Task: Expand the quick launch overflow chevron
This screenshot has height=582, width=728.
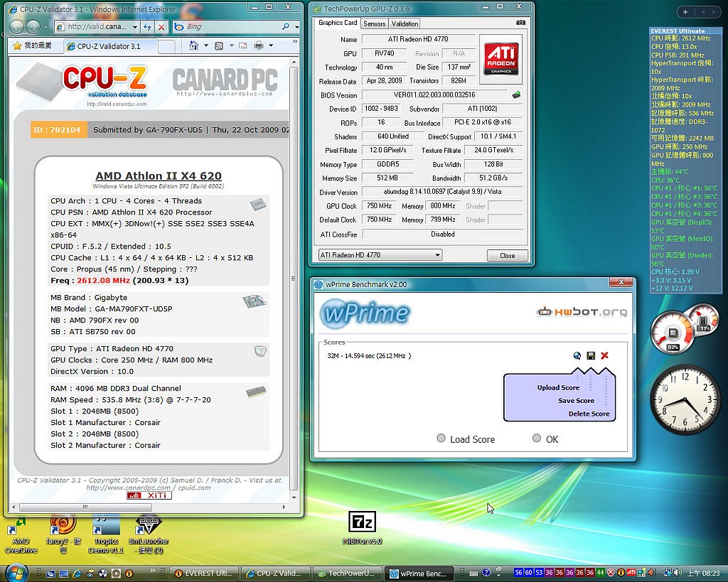Action: (153, 571)
